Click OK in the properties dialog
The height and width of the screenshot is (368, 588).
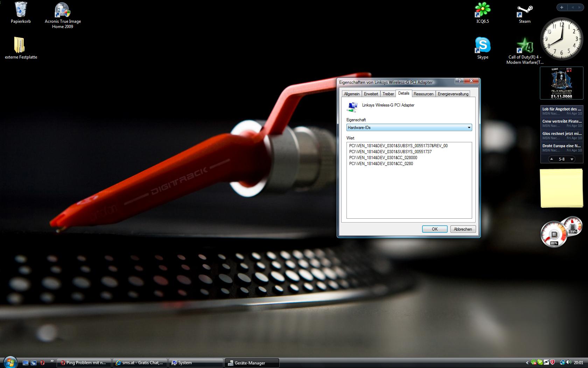[435, 229]
